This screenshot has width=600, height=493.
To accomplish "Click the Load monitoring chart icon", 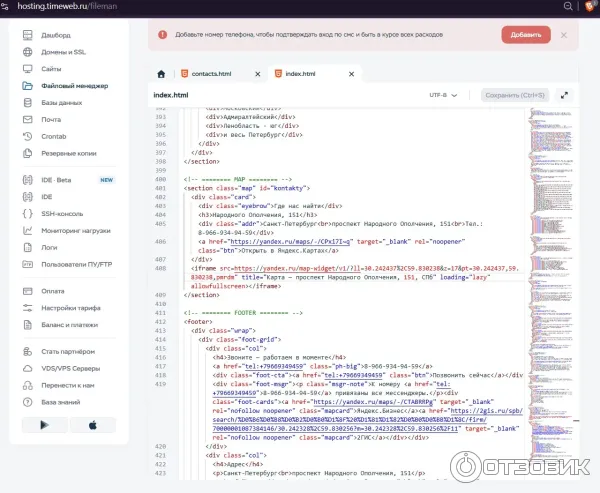I will [x=28, y=230].
